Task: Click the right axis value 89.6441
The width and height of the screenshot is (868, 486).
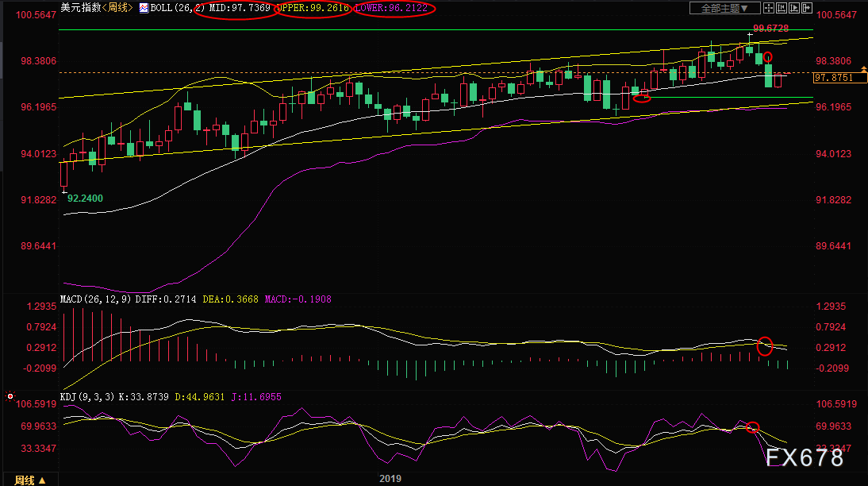Action: [x=834, y=246]
